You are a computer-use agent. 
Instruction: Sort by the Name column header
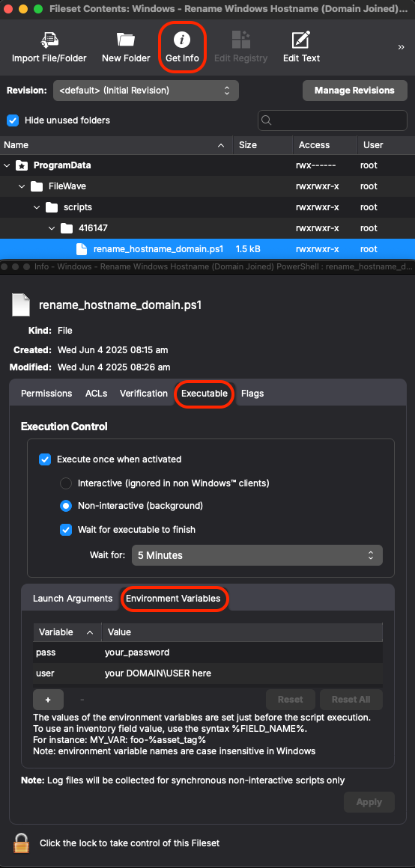[x=116, y=145]
